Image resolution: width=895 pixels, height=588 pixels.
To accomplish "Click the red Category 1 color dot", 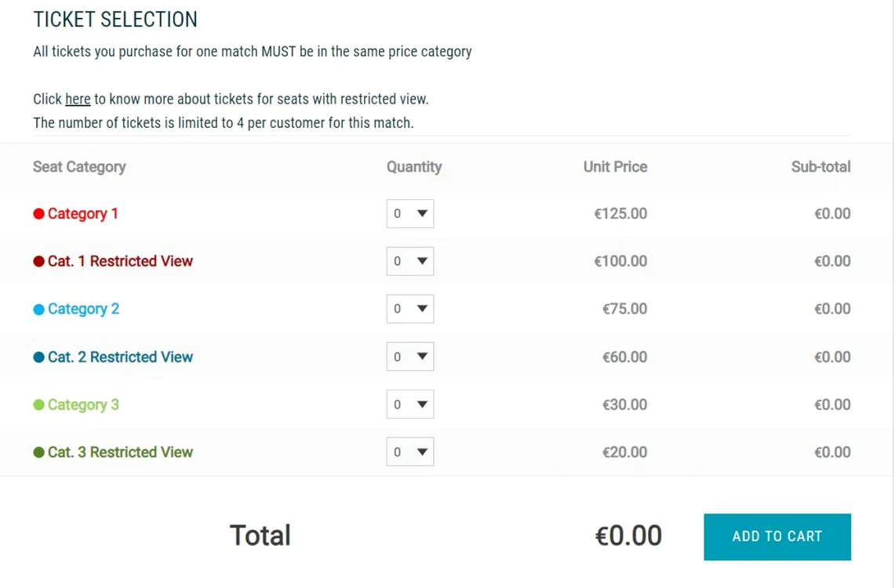I will tap(38, 214).
